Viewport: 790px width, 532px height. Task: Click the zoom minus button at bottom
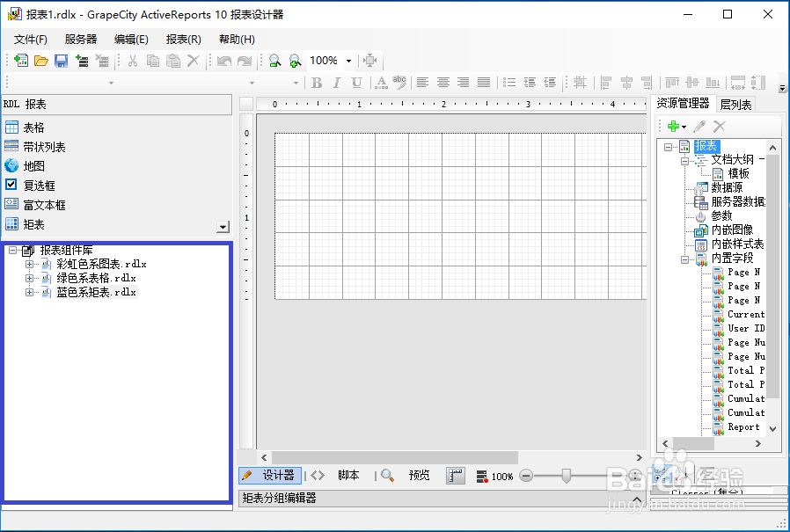click(x=526, y=476)
